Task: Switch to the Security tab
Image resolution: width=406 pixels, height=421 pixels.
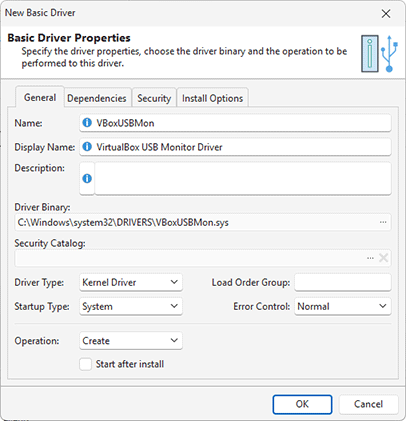Action: [154, 98]
